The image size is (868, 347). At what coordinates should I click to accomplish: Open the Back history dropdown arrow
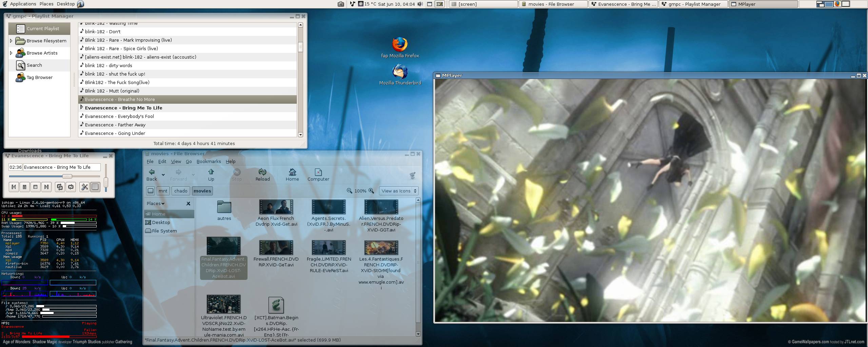pos(163,175)
